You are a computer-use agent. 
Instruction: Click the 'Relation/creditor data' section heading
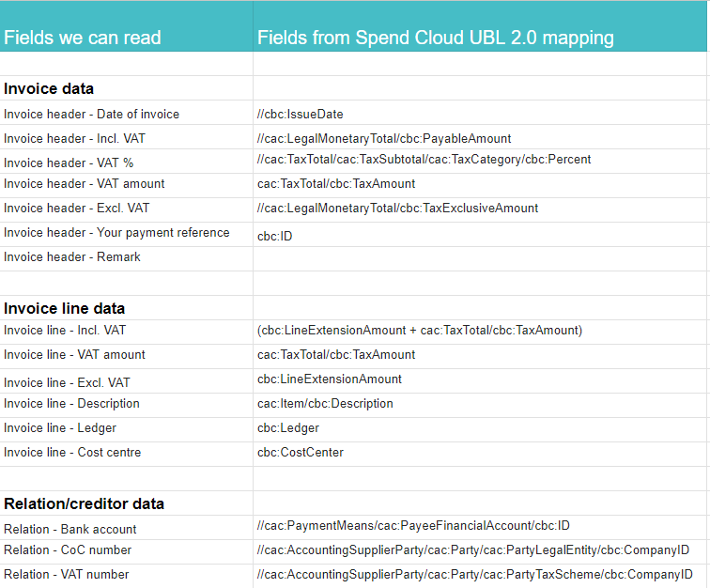[x=84, y=503]
